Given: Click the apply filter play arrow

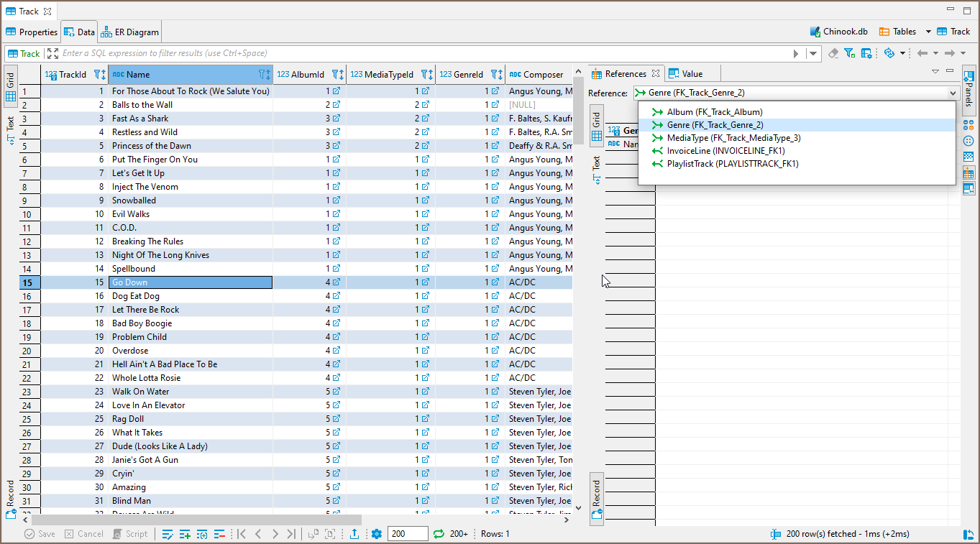Looking at the screenshot, I should point(796,53).
